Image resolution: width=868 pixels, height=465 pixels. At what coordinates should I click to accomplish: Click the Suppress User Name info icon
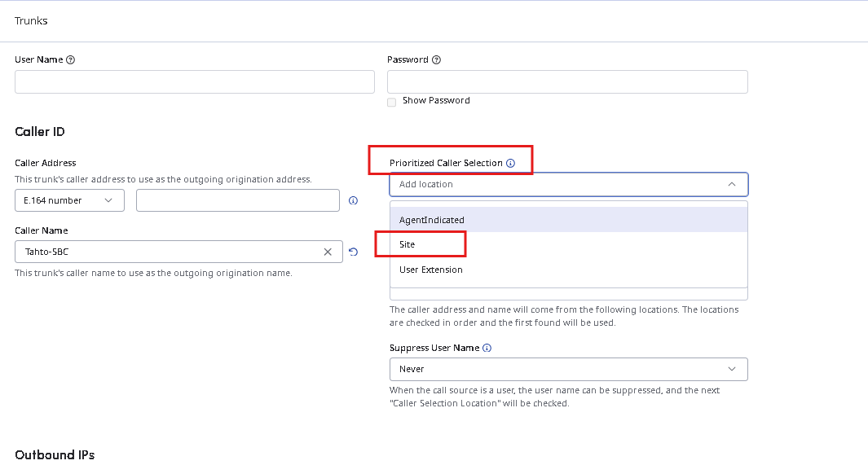[x=487, y=348]
